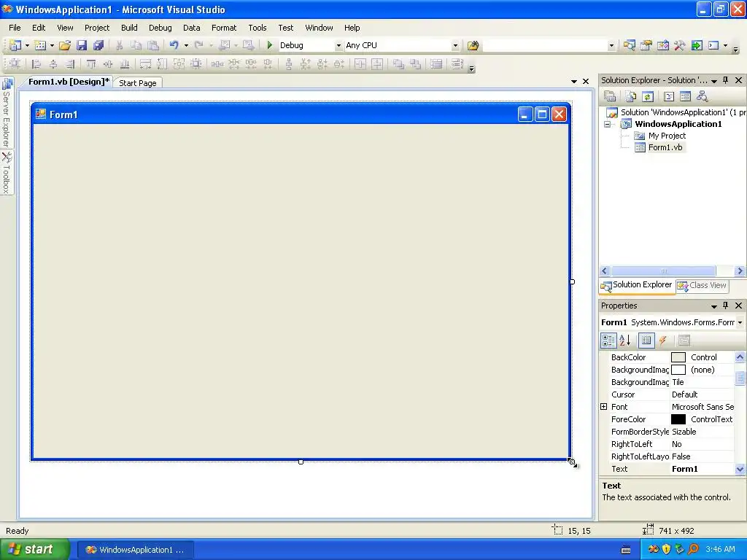
Task: Open the Undo history dropdown arrow
Action: tap(186, 46)
